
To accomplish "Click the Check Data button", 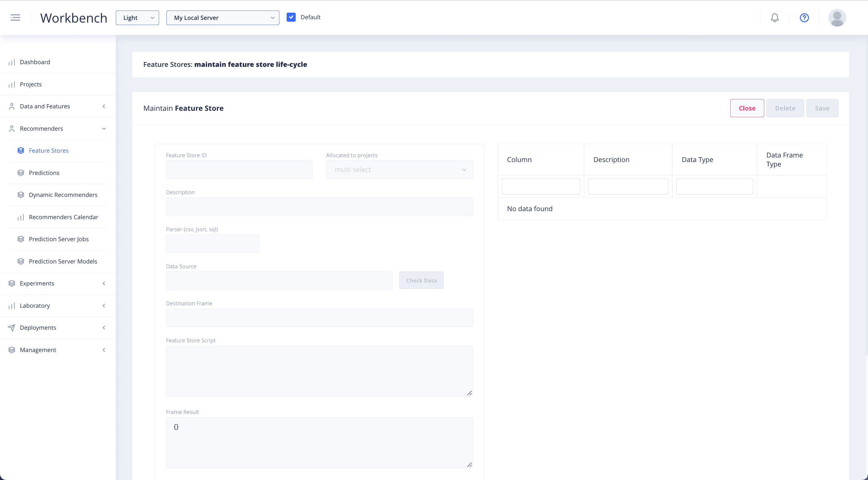I will coord(421,280).
